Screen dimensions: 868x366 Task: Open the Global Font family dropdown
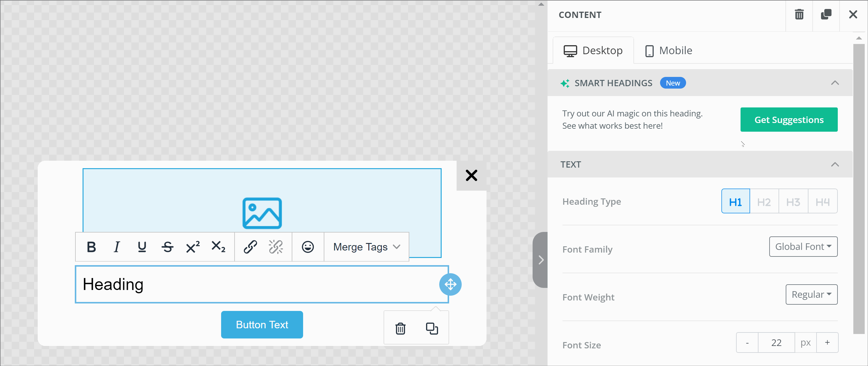pyautogui.click(x=803, y=246)
